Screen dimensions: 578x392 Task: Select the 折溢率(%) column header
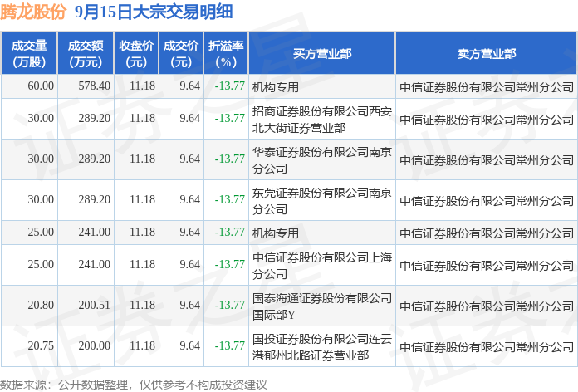(226, 53)
